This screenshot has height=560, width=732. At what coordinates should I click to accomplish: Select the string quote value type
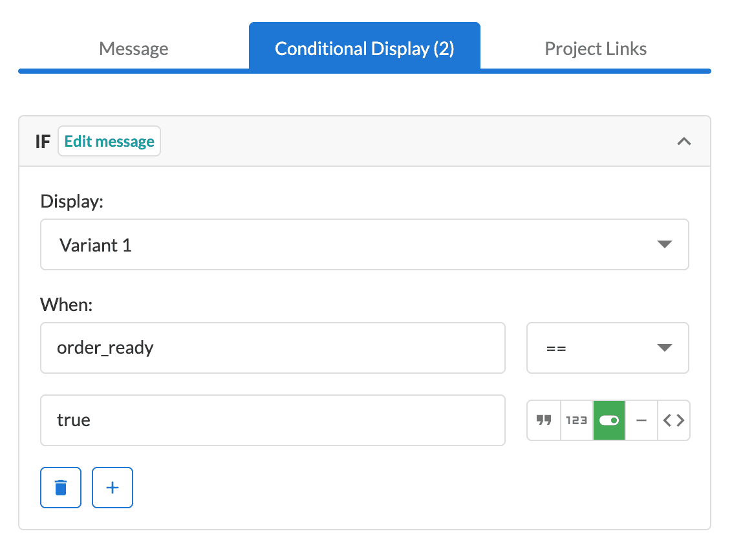click(x=544, y=420)
